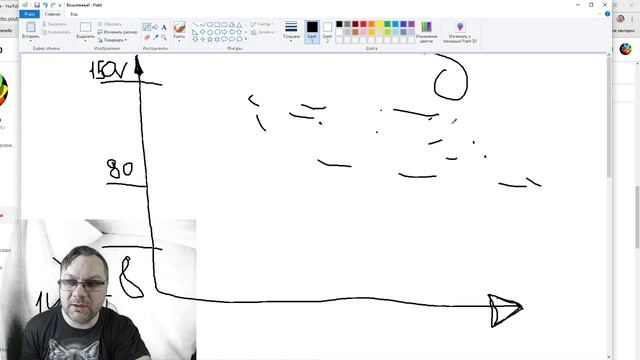Image resolution: width=640 pixels, height=360 pixels.
Task: Select the Fill with color bucket tool
Action: pyautogui.click(x=156, y=27)
